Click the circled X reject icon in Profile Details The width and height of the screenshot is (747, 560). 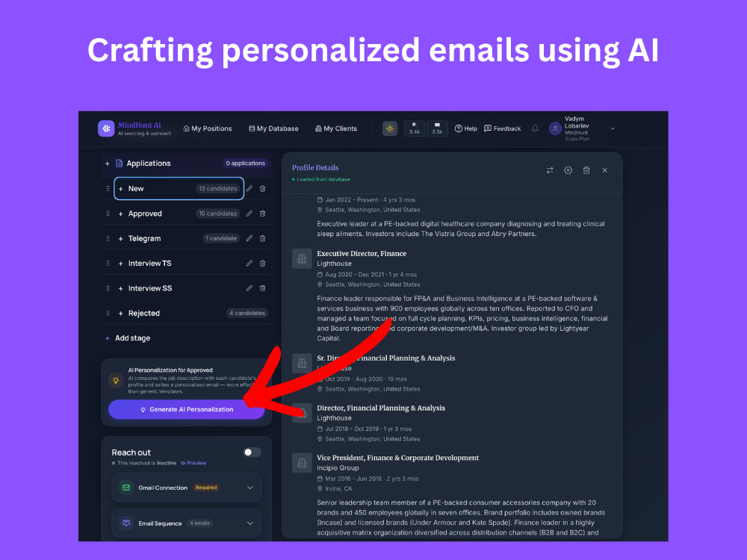coord(568,170)
